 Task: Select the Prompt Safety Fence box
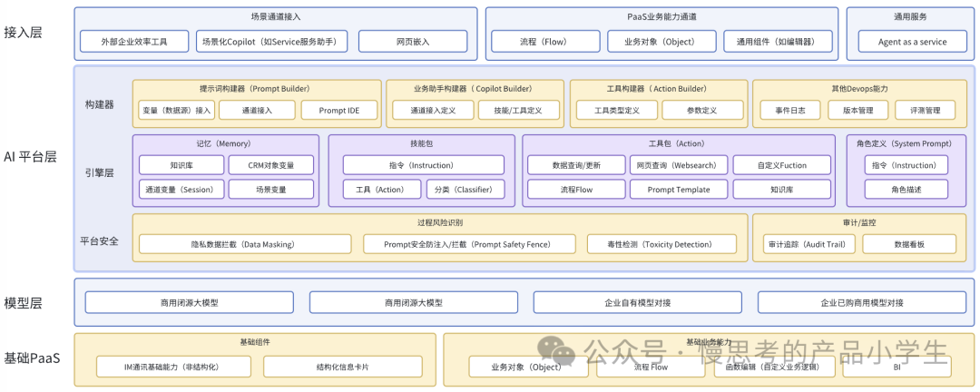point(469,244)
